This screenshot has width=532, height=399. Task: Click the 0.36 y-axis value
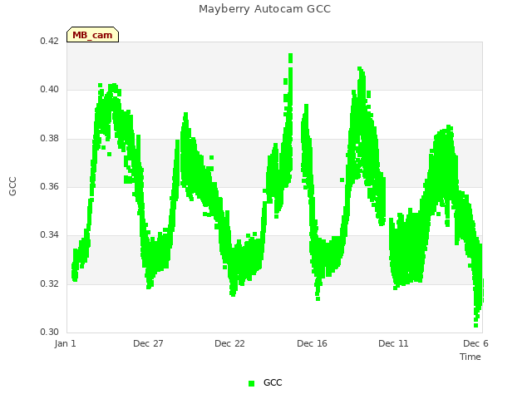coord(50,186)
